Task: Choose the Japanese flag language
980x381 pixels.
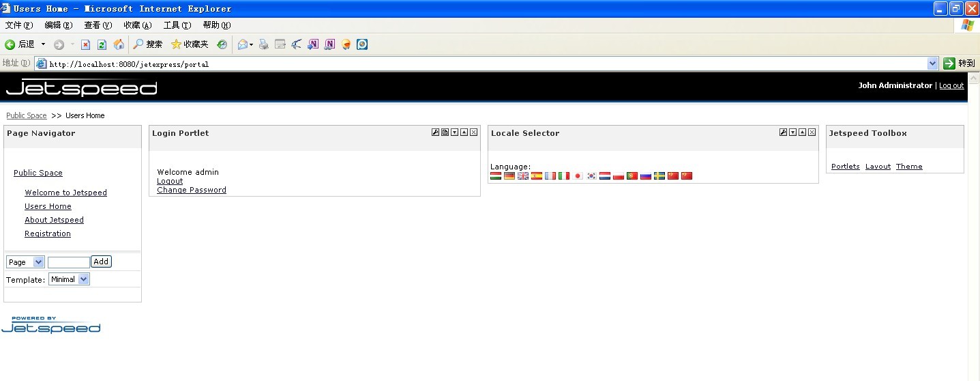Action: coord(578,176)
